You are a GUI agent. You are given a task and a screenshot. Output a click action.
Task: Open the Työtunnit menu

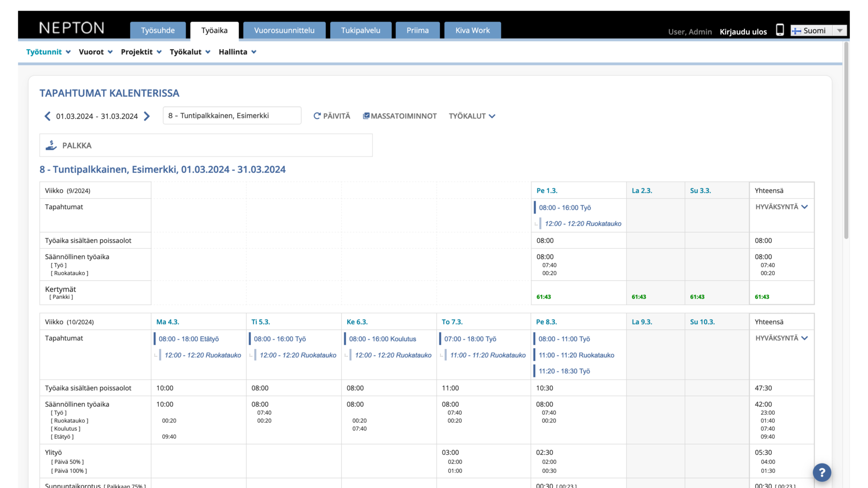coord(48,52)
